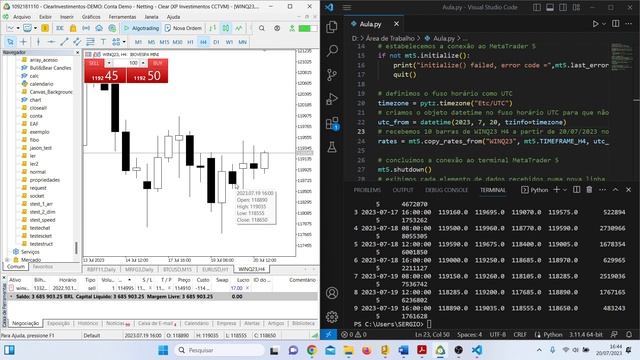Select the Fibonacci retracement tool
The image size is (640, 360).
click(90, 42)
